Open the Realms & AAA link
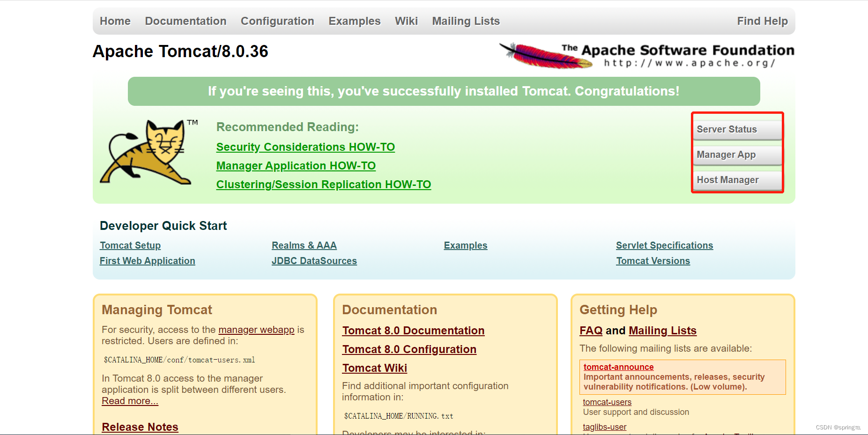Viewport: 868px width, 435px height. click(304, 245)
